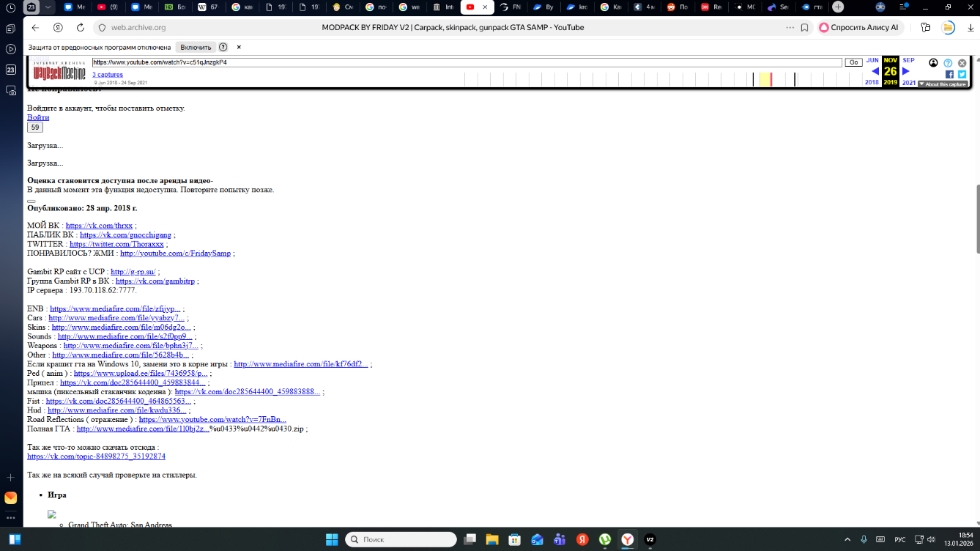Click the pink capture marker on the Wayback timeline
Screen dimensions: 980x551
point(771,79)
